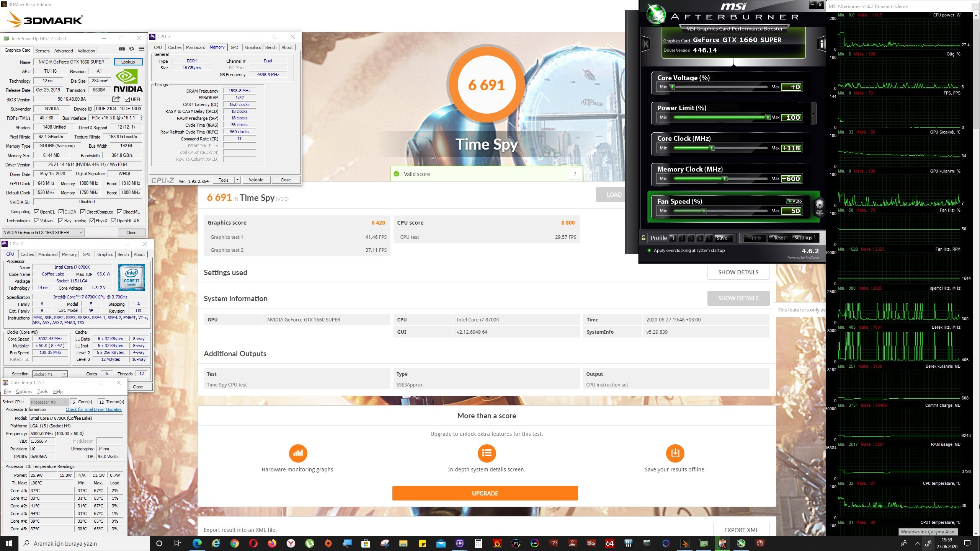Toggle the CUDA checkbox in GPU-Z
The width and height of the screenshot is (980, 551).
60,212
